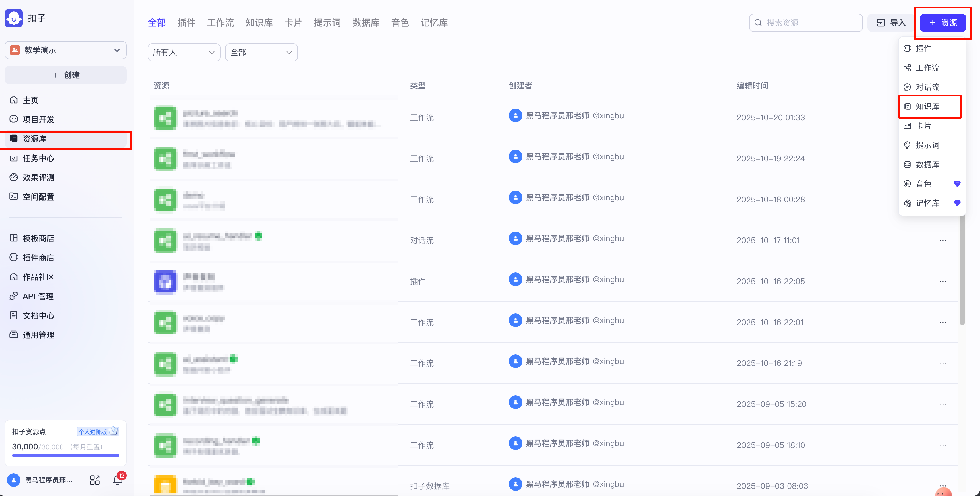This screenshot has width=980, height=496.
Task: Select 对话流 from resource menu
Action: tap(927, 87)
